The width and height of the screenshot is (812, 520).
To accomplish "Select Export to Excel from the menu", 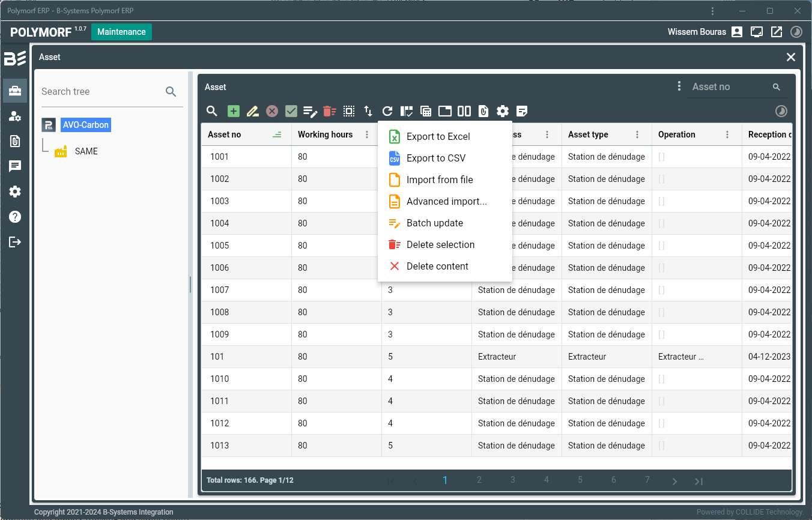I will (438, 136).
